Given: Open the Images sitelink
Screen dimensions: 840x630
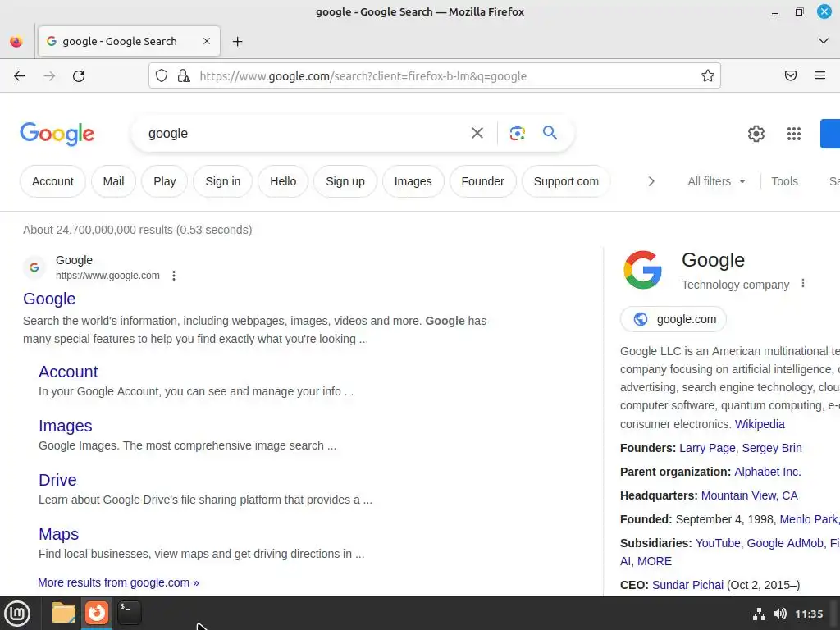Looking at the screenshot, I should [x=66, y=426].
